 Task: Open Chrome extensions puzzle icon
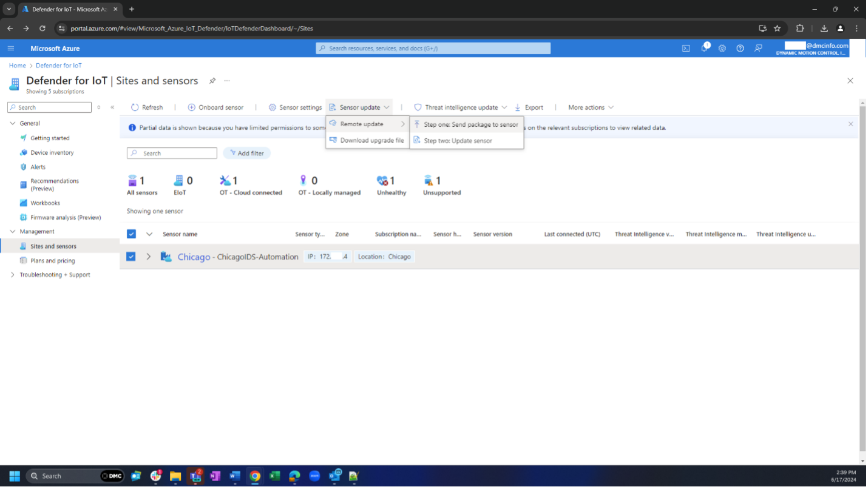click(800, 29)
